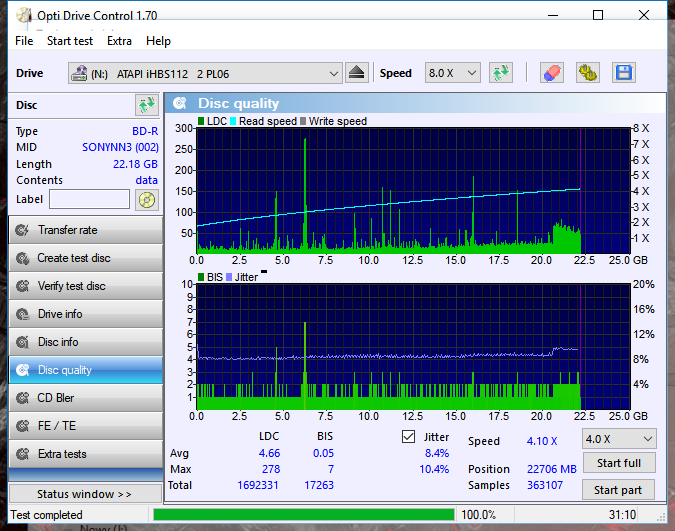Click the Start full button
Image resolution: width=675 pixels, height=531 pixels.
coord(619,463)
